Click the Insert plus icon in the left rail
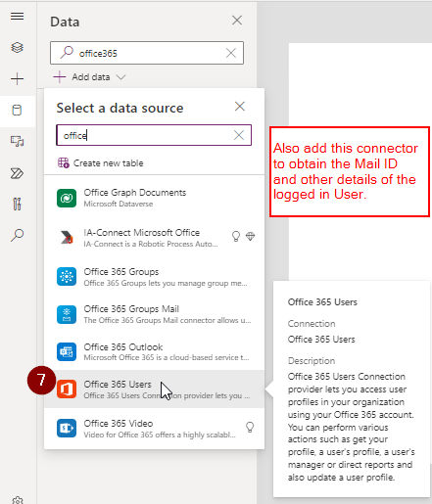Image resolution: width=432 pixels, height=504 pixels. 17,79
